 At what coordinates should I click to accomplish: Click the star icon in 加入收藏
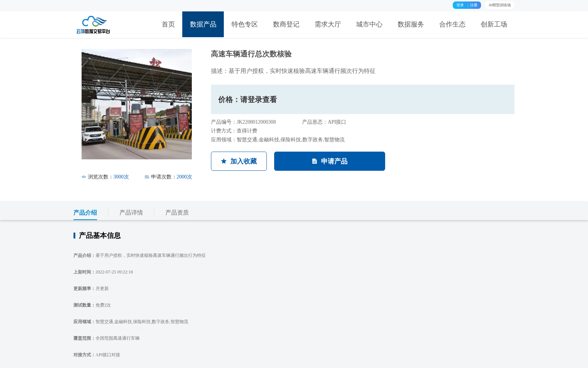[224, 161]
